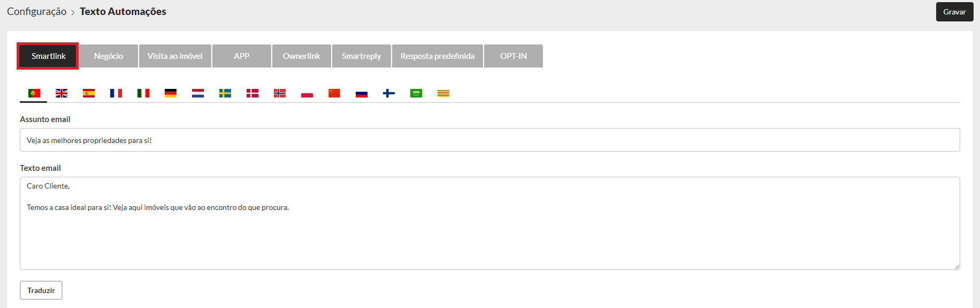Switch to the Catalan flag language
Image resolution: width=980 pixels, height=308 pixels.
click(443, 93)
